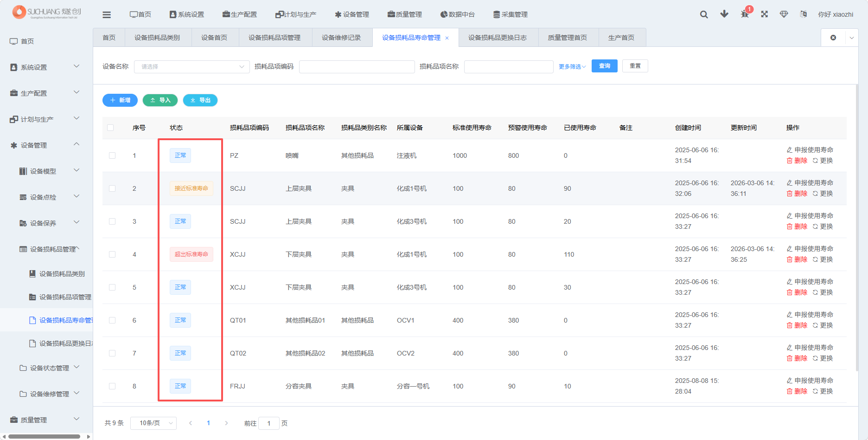Viewport: 868px width, 440px height.
Task: Click the 重置 reset button
Action: tap(635, 66)
